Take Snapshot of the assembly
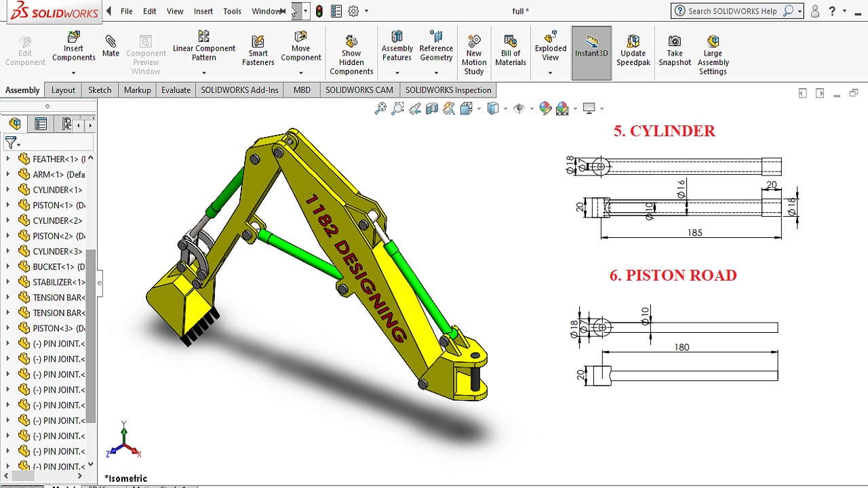The image size is (868, 488). [x=675, y=51]
